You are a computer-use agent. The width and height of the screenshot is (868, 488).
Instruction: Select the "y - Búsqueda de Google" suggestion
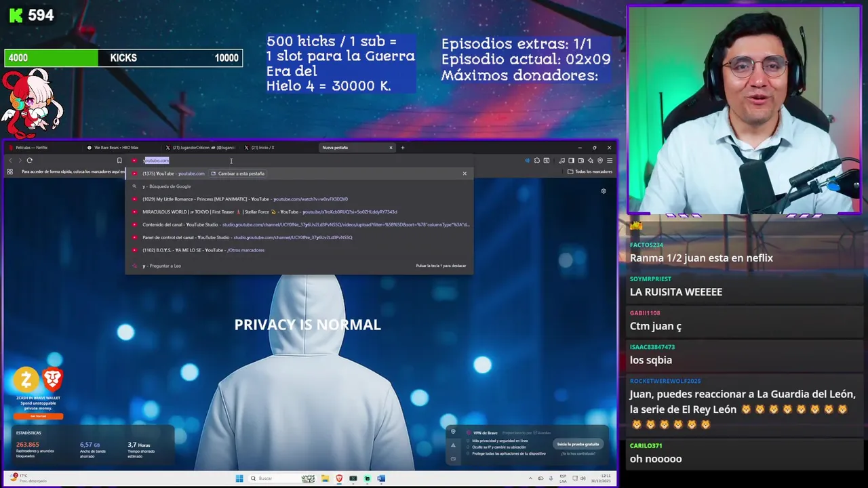[299, 186]
